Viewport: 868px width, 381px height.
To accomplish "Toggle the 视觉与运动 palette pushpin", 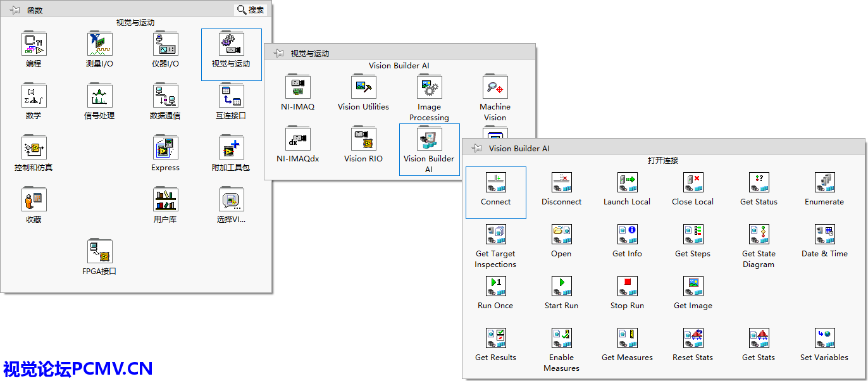I will tap(278, 54).
